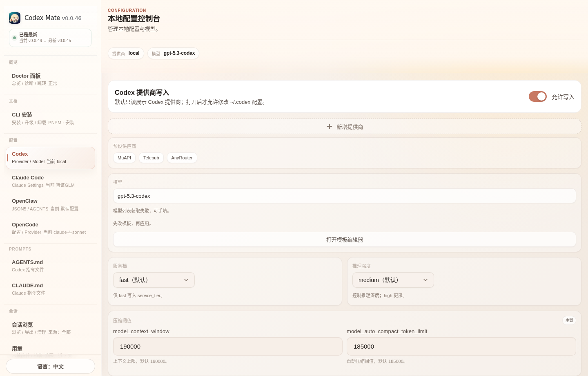Click 新增提供商 add provider button
Screen dimensions: 588x376
click(345, 126)
